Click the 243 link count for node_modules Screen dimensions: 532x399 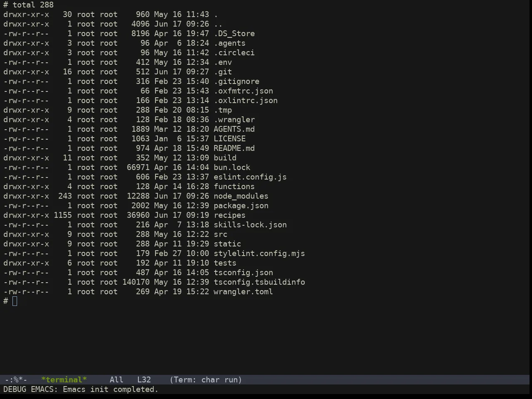tap(65, 196)
